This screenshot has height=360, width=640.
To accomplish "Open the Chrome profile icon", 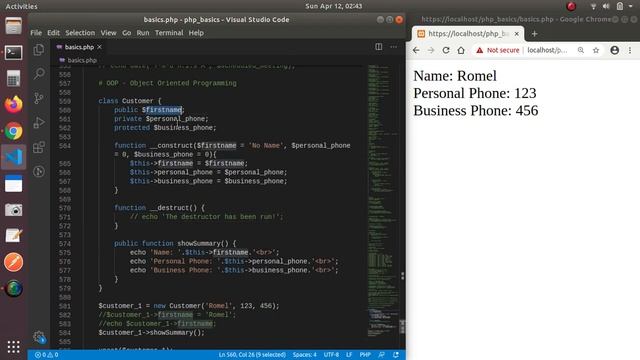I will click(615, 50).
